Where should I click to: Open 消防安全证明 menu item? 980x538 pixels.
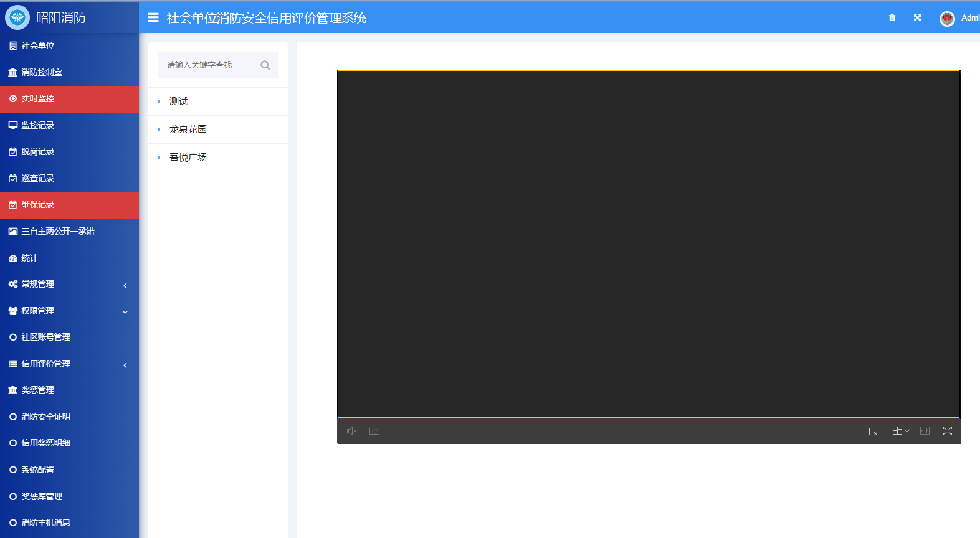(69, 417)
